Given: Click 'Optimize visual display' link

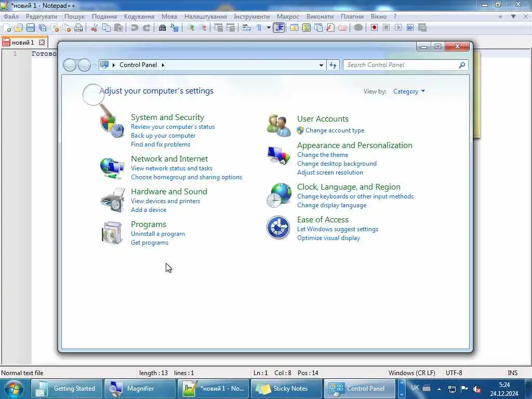Looking at the screenshot, I should (329, 238).
